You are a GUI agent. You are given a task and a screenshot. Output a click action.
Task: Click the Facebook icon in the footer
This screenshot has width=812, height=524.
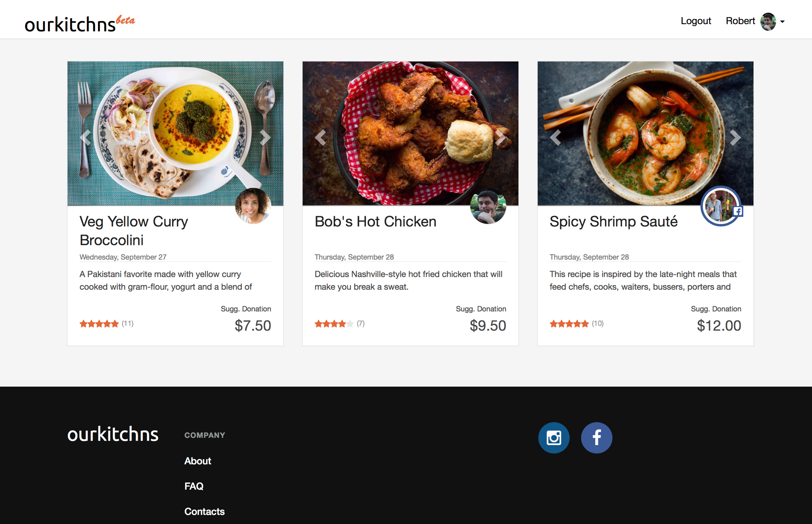click(596, 437)
